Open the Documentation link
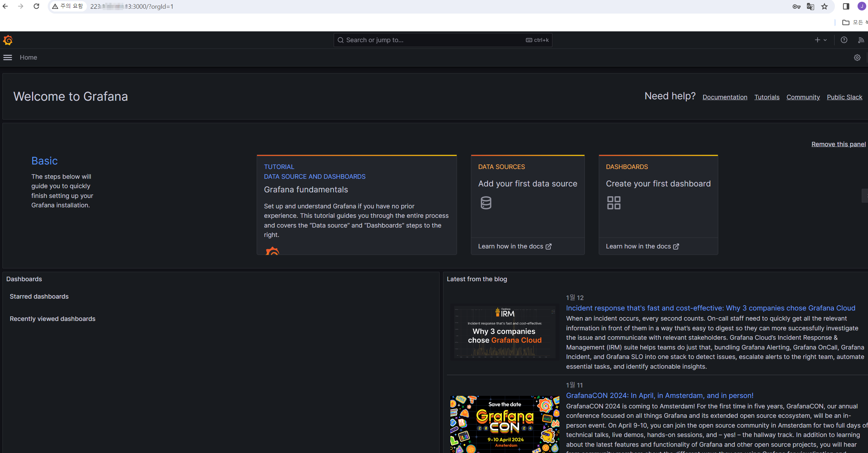 coord(724,97)
